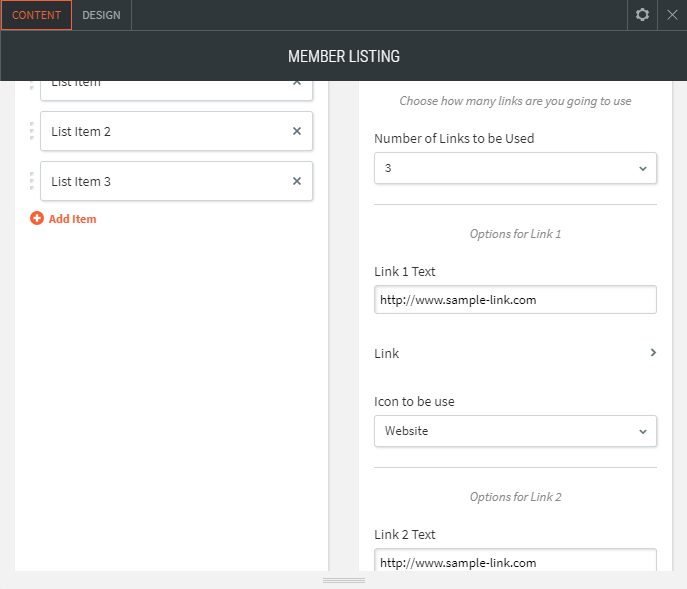Click the orange plus Add Item icon
This screenshot has width=687, height=589.
coord(37,218)
